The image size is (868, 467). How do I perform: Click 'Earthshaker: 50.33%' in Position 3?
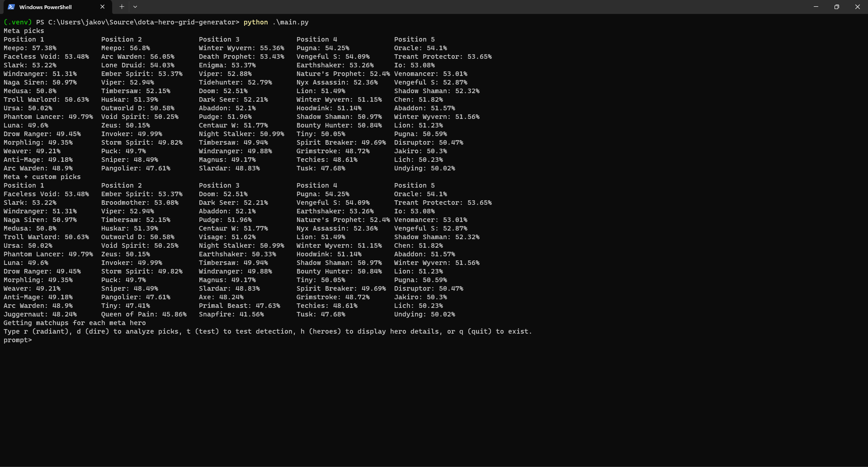click(x=237, y=254)
